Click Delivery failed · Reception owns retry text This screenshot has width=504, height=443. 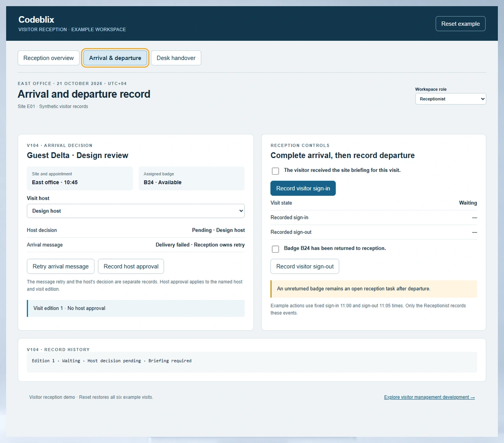pos(200,245)
